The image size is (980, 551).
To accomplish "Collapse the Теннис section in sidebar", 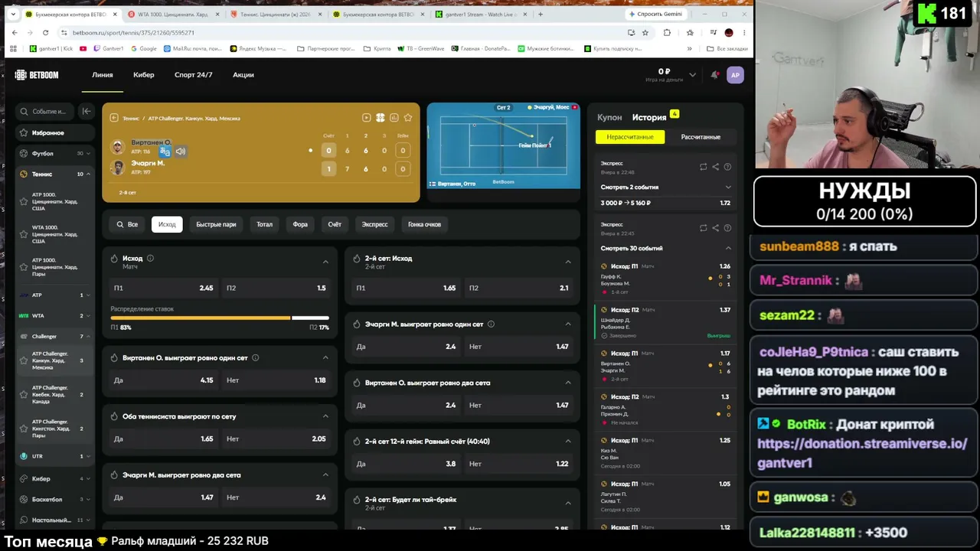I will pyautogui.click(x=88, y=174).
